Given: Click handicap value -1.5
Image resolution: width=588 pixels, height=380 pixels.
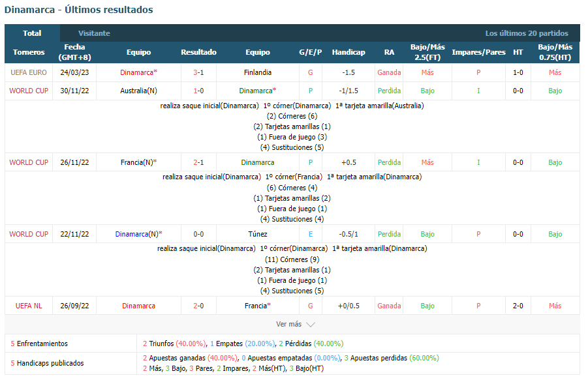Looking at the screenshot, I should pyautogui.click(x=348, y=72).
